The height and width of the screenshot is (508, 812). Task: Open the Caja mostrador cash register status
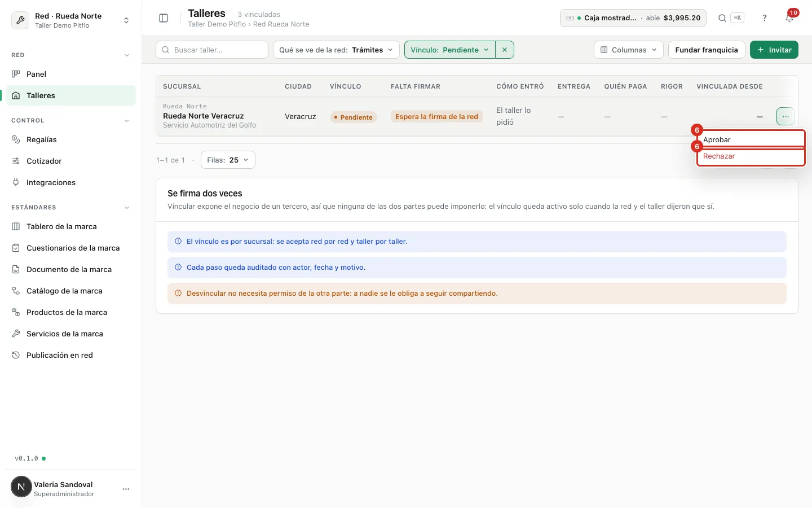pos(634,18)
